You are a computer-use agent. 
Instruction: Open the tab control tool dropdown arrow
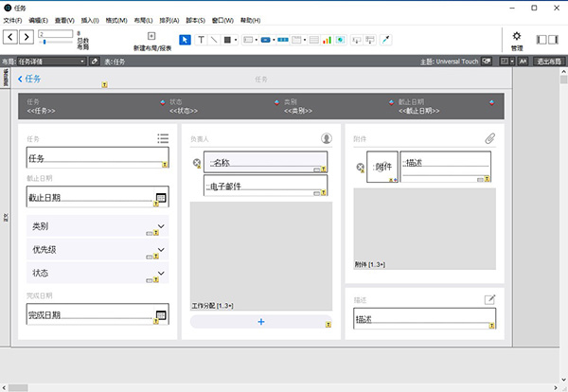305,40
